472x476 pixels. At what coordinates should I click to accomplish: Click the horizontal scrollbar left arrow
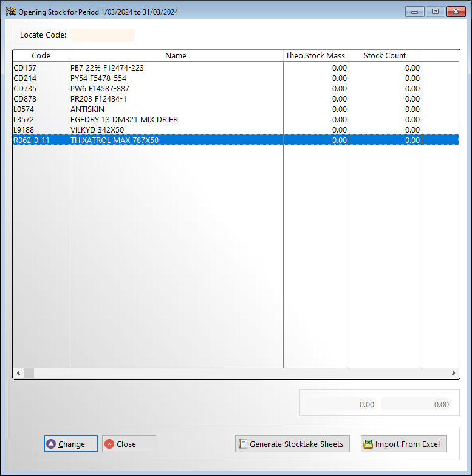(x=18, y=373)
